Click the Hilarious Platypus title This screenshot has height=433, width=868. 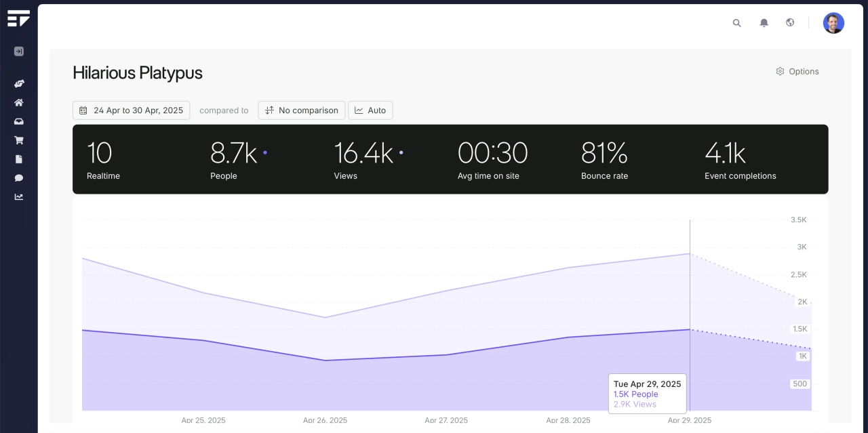click(138, 73)
